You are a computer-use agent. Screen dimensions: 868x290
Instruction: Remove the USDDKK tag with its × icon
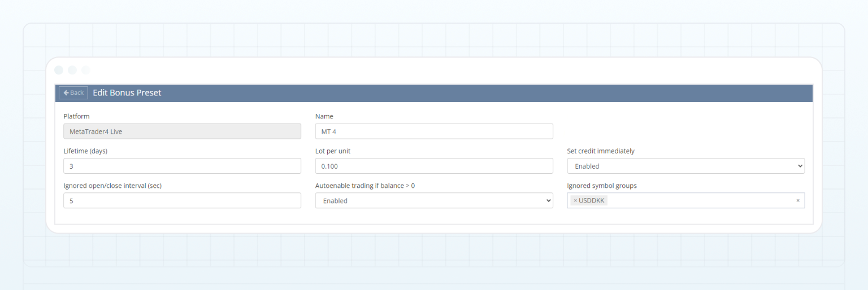tap(575, 201)
